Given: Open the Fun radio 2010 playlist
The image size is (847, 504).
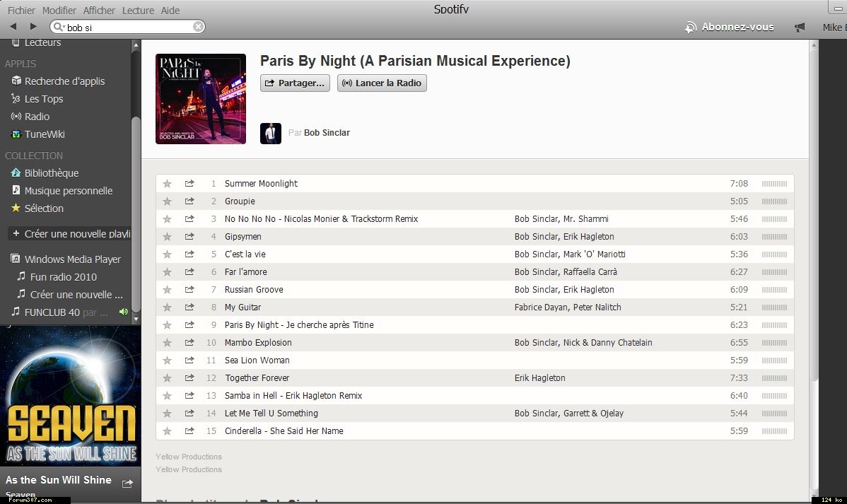Looking at the screenshot, I should pos(63,277).
